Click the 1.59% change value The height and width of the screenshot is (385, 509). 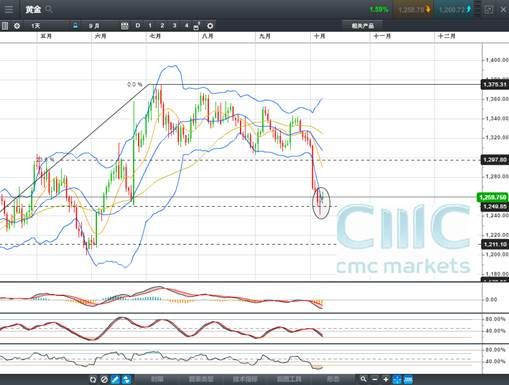click(x=379, y=10)
